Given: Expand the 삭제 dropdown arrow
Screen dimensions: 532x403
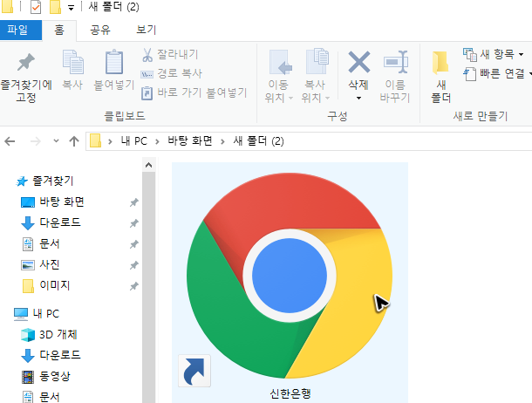Looking at the screenshot, I should tap(358, 98).
